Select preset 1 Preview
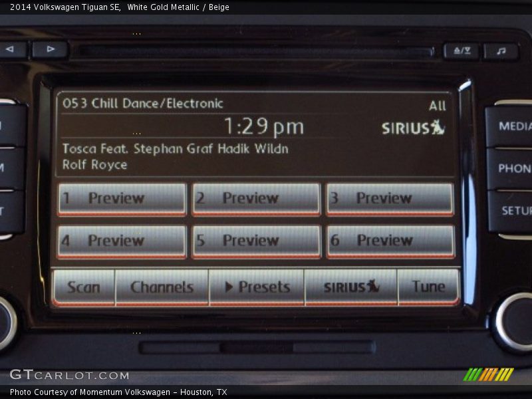 [x=122, y=199]
